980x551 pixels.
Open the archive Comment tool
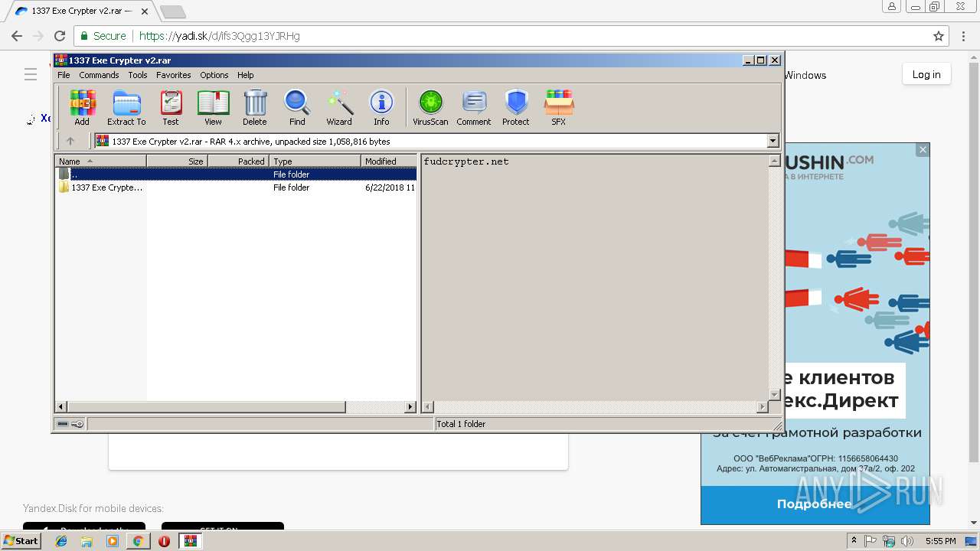(474, 107)
